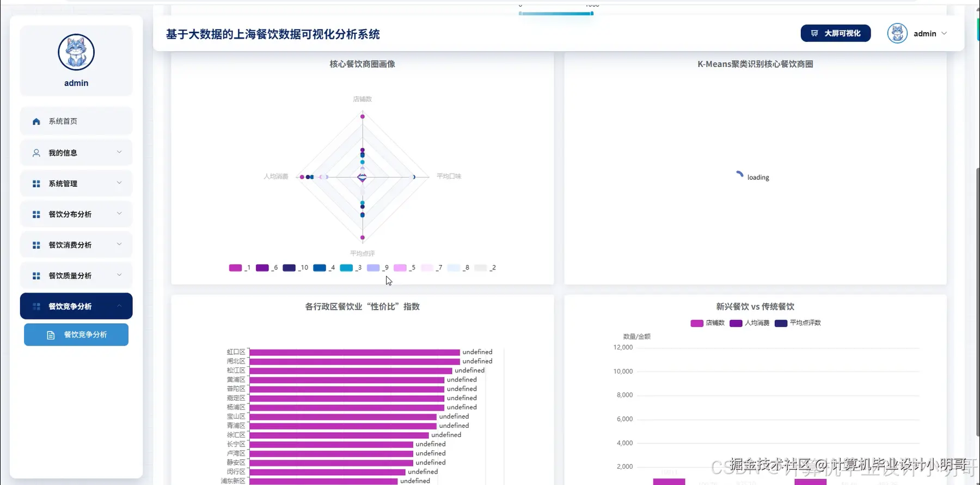980x485 pixels.
Task: Toggle radar legend series _2
Action: click(x=485, y=268)
